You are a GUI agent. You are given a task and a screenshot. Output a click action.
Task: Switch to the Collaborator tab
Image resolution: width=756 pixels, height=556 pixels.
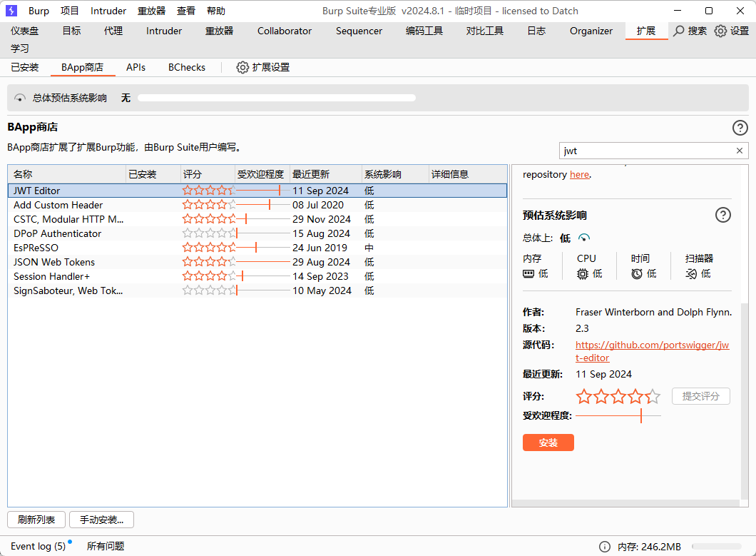(x=285, y=31)
